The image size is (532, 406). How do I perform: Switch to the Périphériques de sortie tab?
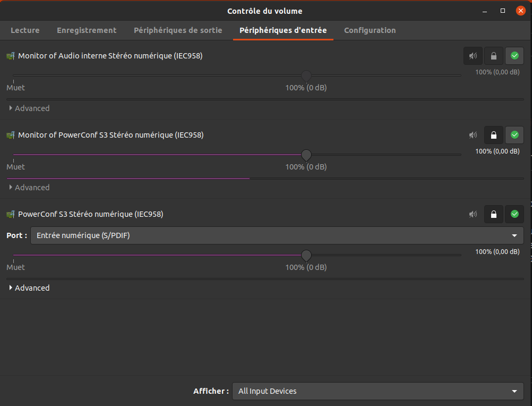coord(178,30)
